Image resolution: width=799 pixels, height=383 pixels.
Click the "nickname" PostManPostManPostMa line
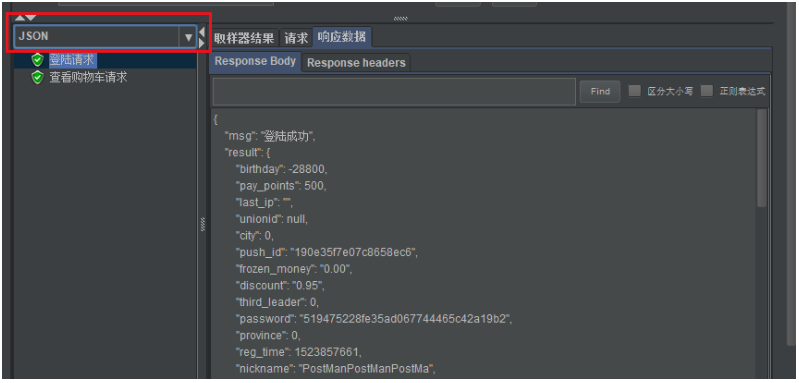click(336, 369)
